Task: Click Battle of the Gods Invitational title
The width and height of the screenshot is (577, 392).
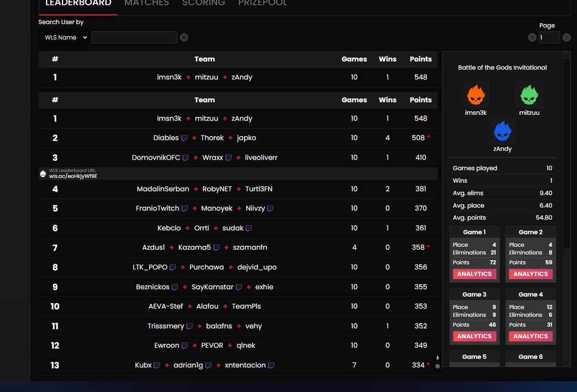Action: click(x=502, y=68)
